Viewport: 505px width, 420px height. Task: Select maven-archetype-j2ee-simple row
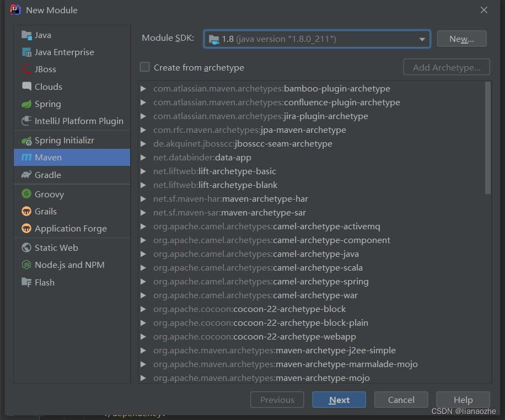click(311, 351)
